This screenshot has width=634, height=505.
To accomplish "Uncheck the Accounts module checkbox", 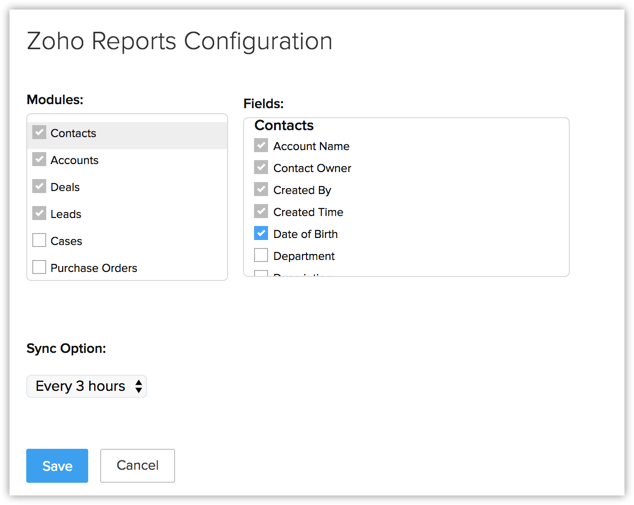I will tap(39, 160).
